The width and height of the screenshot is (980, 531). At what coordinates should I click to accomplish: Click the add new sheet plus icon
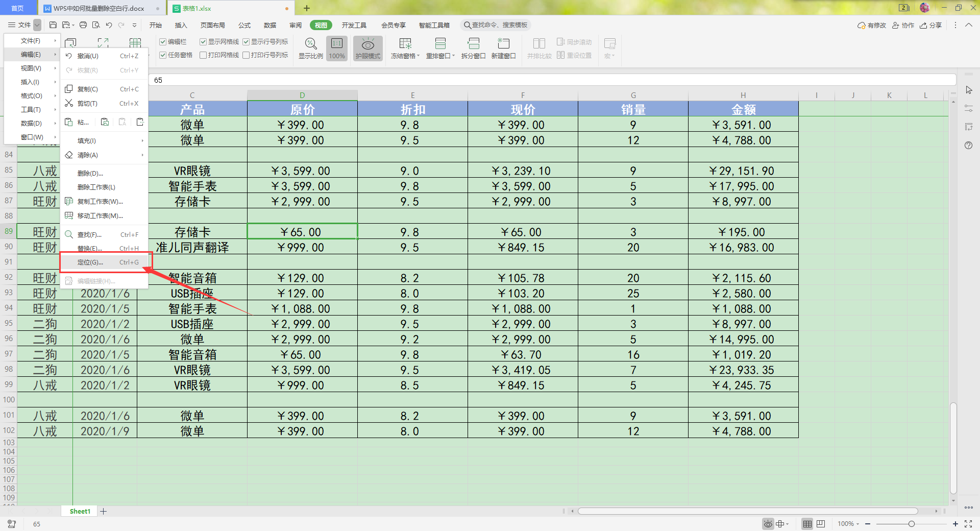(x=104, y=511)
